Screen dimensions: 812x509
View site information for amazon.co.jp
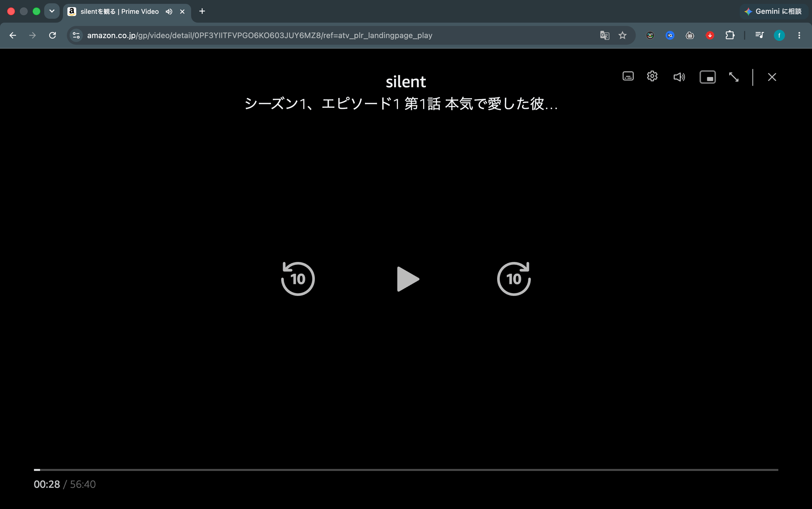click(x=76, y=35)
